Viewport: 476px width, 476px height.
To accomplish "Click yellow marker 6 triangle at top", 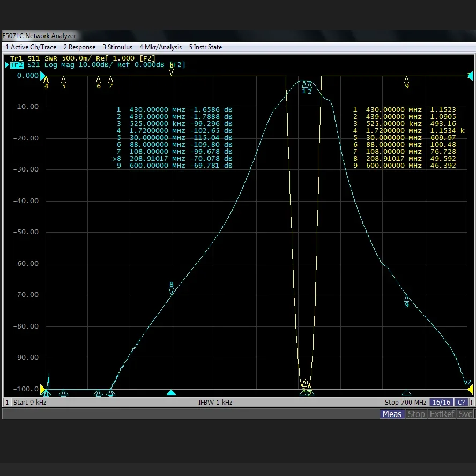I will [x=98, y=80].
